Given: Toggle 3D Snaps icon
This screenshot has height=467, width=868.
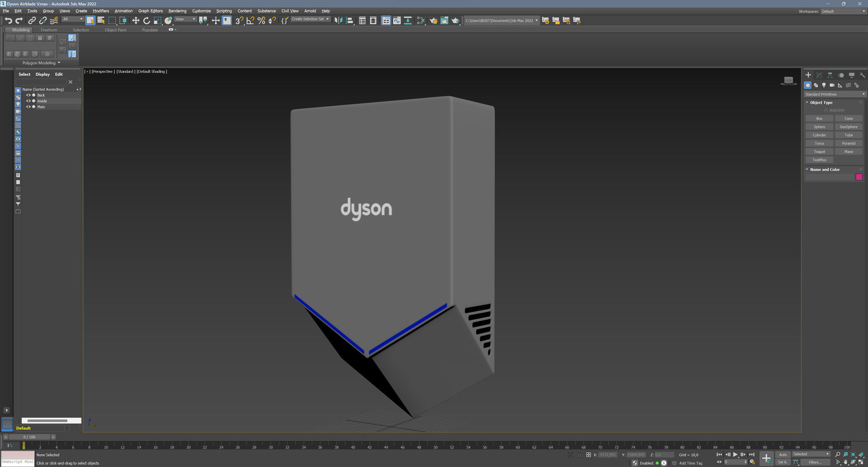Looking at the screenshot, I should (x=239, y=20).
